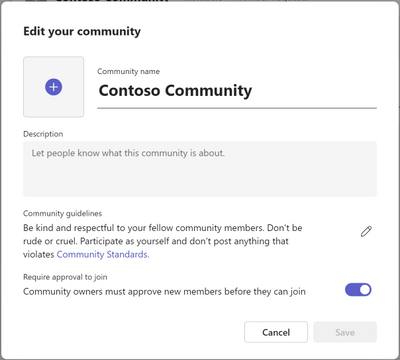Click the 'Edit your community' dialog heading
Viewport: 400px width, 360px height.
tap(82, 31)
